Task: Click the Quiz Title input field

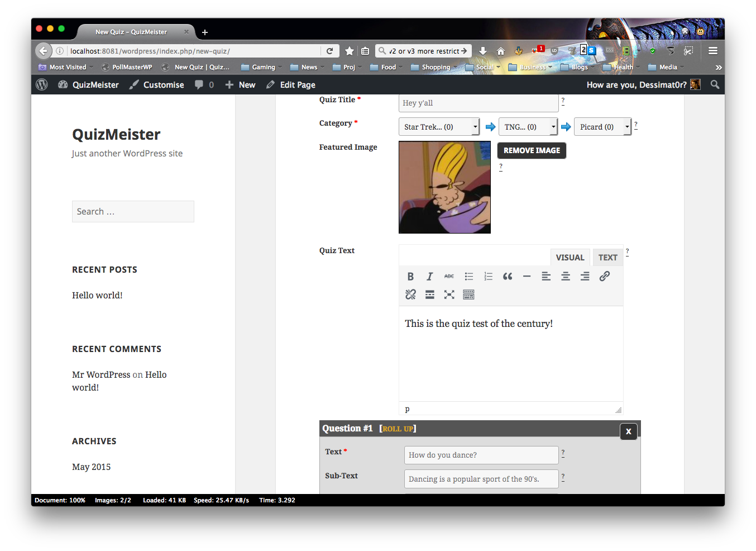Action: [x=479, y=103]
